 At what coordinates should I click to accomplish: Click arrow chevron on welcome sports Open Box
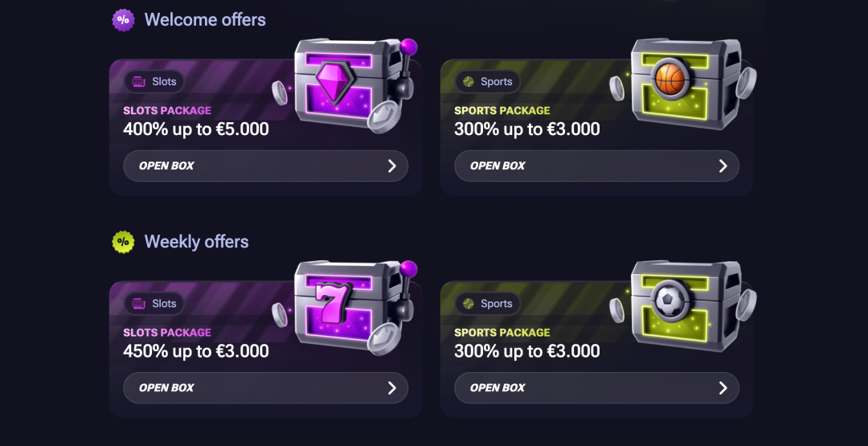pyautogui.click(x=723, y=166)
